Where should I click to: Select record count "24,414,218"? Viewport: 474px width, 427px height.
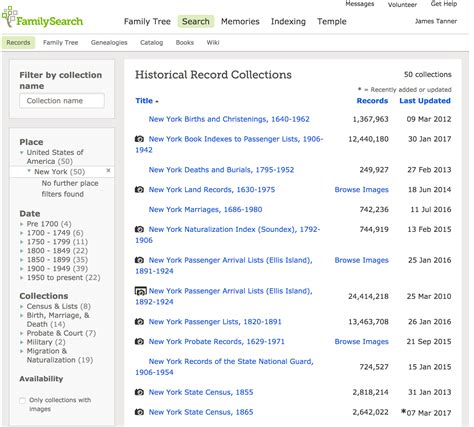pos(368,296)
